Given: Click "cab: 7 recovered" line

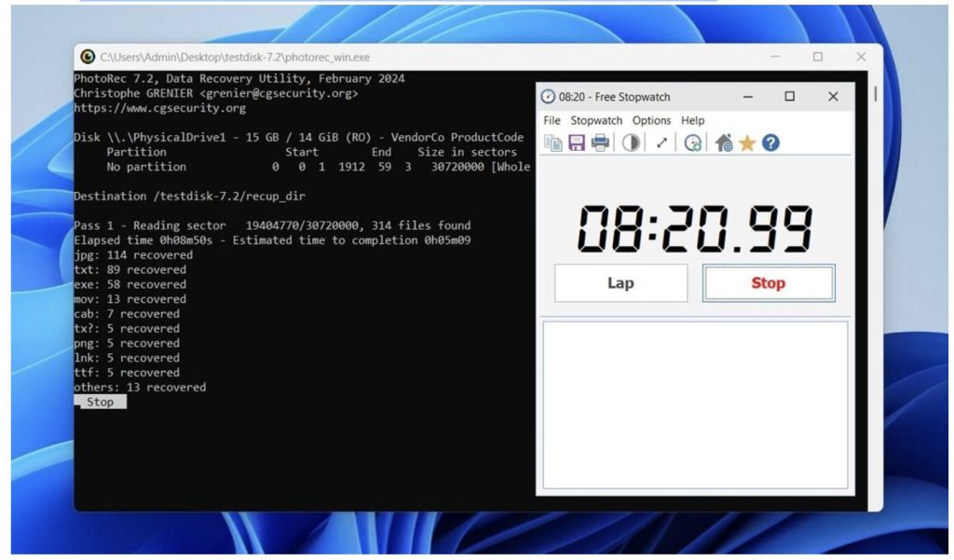Looking at the screenshot, I should (127, 313).
